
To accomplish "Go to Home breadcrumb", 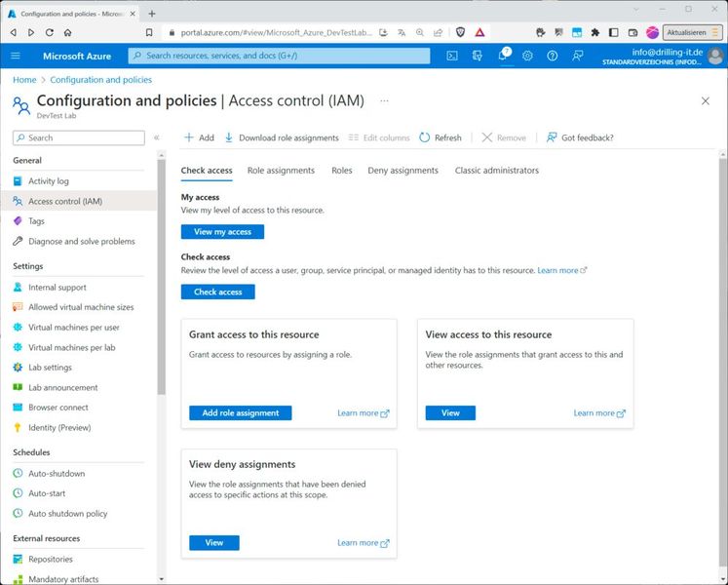I will [x=24, y=80].
